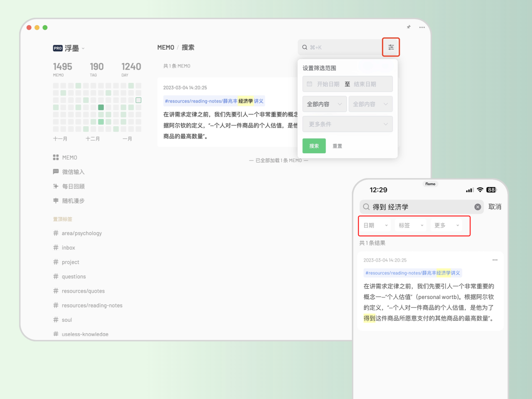Open 随机漫步 random walk
This screenshot has height=399, width=532.
68,201
